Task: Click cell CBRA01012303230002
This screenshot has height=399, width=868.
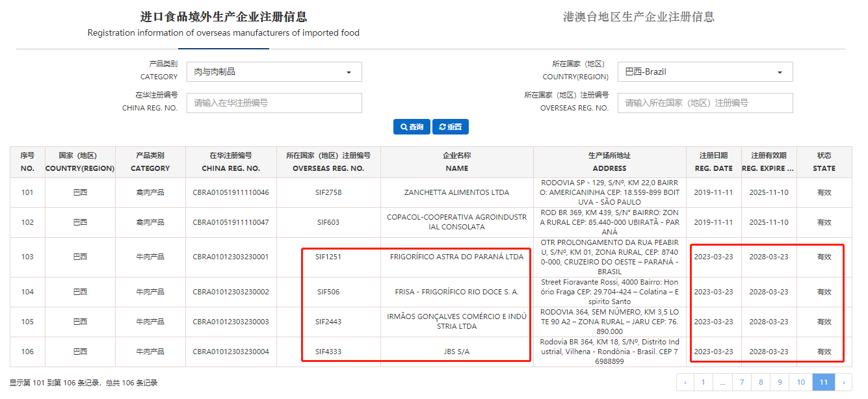Action: tap(231, 292)
